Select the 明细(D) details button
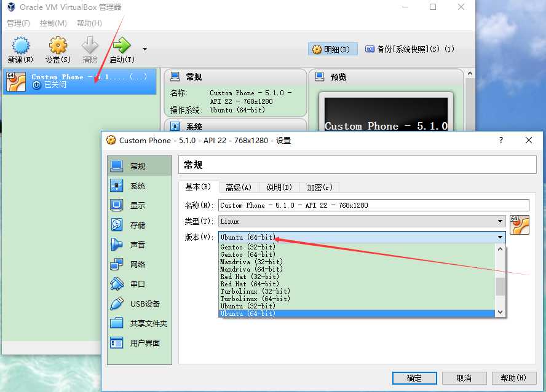546x392 pixels. coord(332,49)
